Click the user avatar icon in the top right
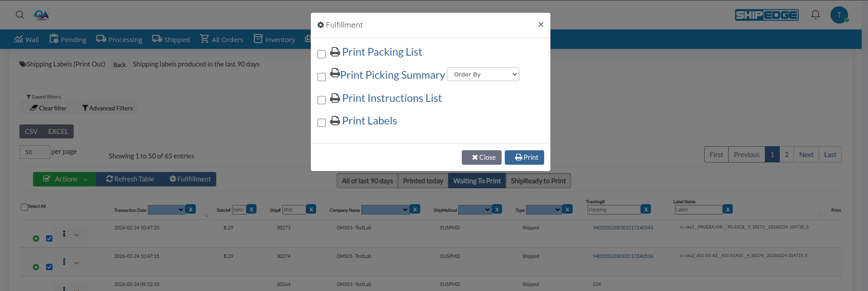Screen dimensions: 868x291 (x=839, y=14)
